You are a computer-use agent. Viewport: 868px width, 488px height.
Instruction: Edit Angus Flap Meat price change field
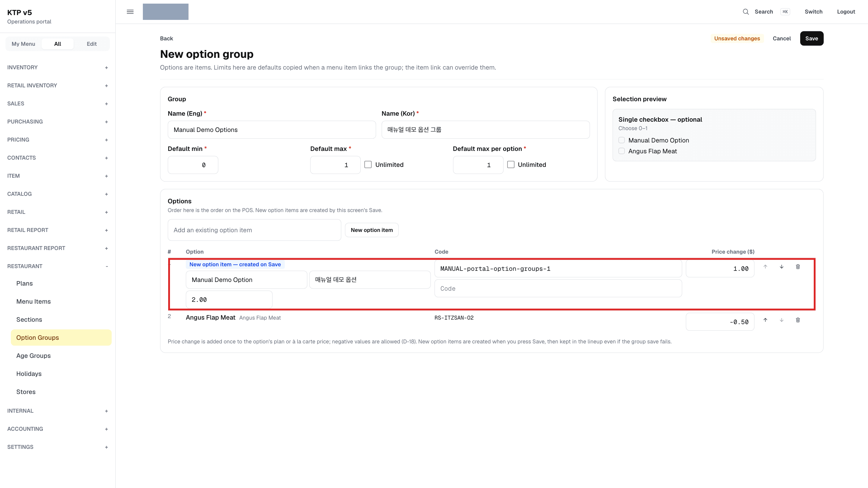click(x=720, y=322)
